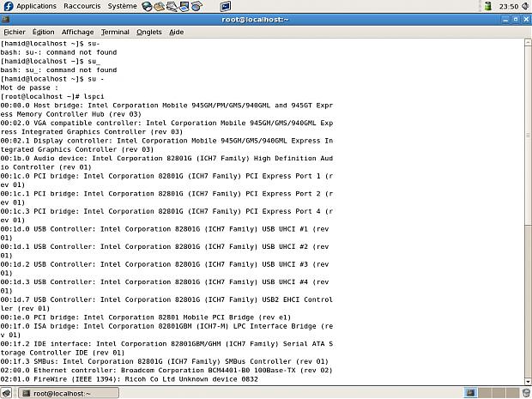This screenshot has width=532, height=399.
Task: Click the terminal scrollbar down arrow
Action: pos(528,381)
